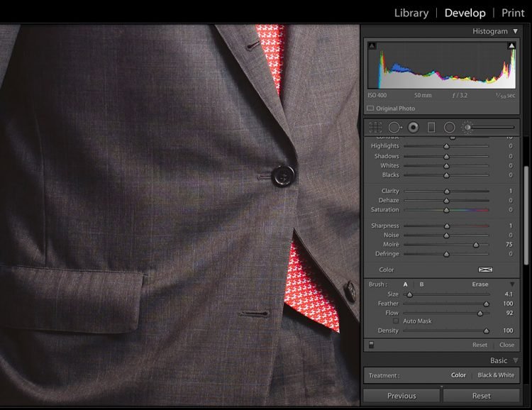Choose Color treatment
Screen dimensions: 532x410
458,375
